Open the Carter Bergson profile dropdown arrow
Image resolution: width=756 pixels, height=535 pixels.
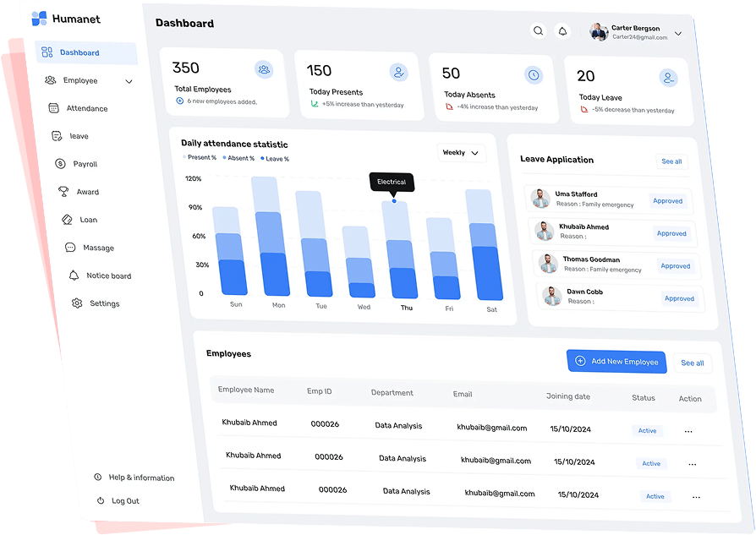point(677,34)
